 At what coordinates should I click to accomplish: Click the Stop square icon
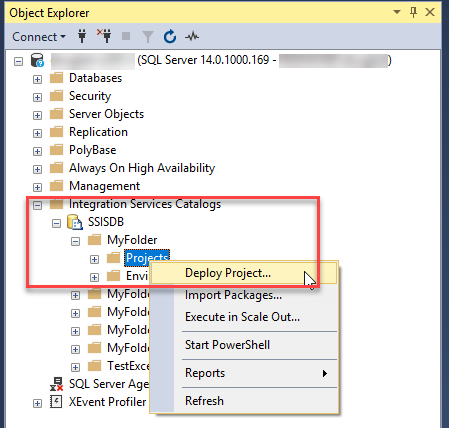tap(126, 36)
